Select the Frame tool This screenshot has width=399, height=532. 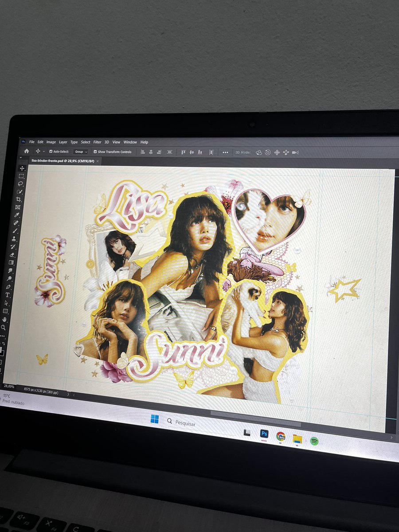click(x=18, y=207)
